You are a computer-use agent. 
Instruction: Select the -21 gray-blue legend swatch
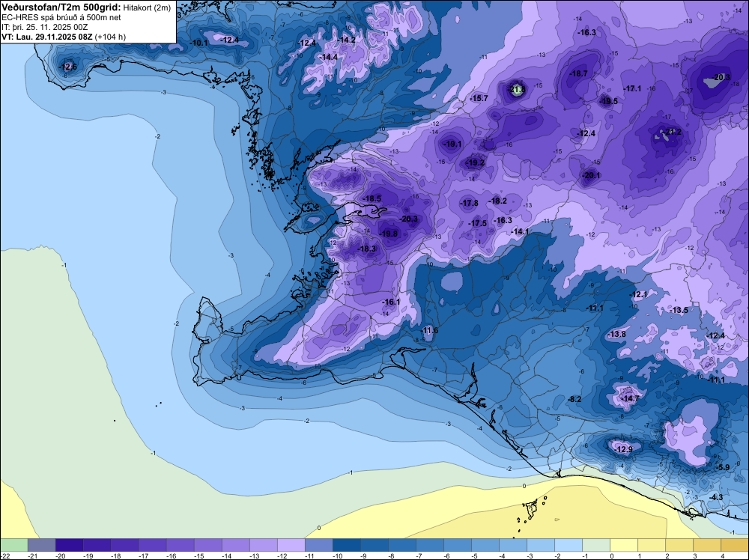click(x=41, y=545)
